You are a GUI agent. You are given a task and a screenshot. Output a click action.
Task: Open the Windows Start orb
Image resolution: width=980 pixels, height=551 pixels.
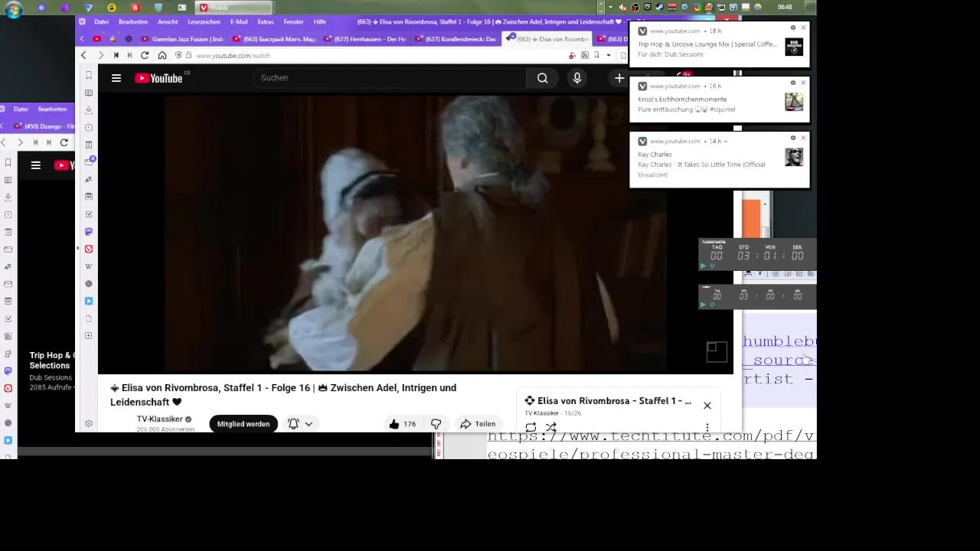[x=13, y=9]
